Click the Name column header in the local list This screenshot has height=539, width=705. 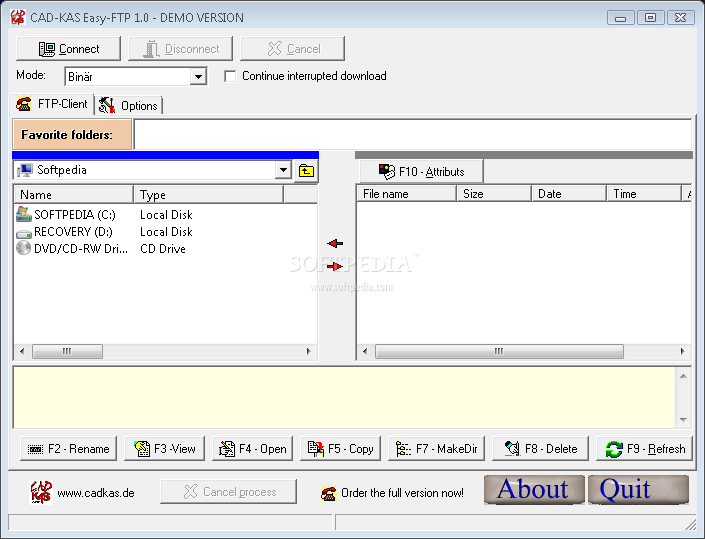(74, 195)
